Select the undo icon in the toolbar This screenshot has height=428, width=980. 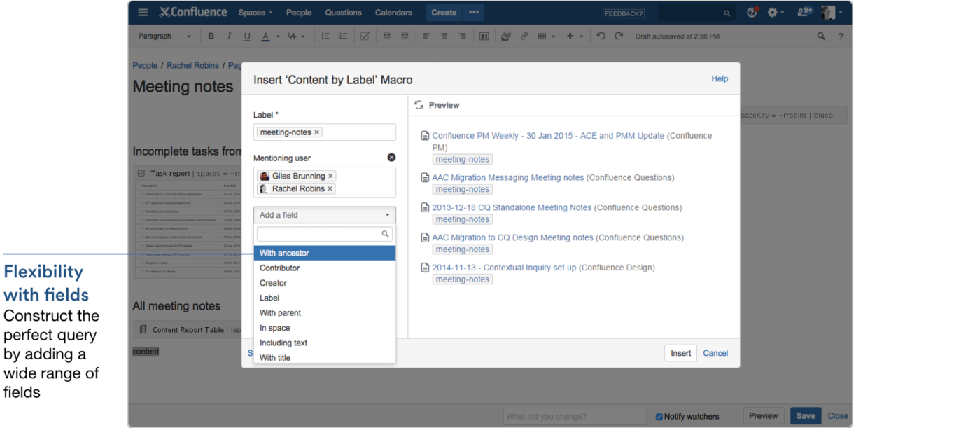[x=600, y=36]
